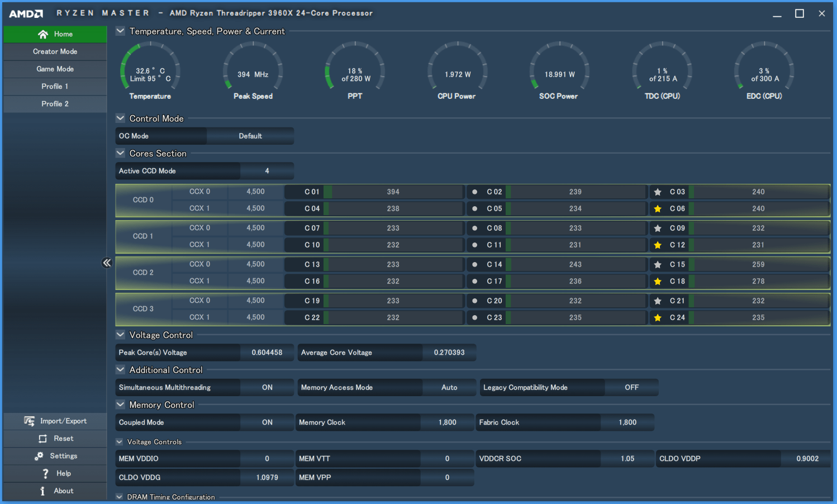Collapse the Temperature, Speed, Power & Current section

point(120,31)
